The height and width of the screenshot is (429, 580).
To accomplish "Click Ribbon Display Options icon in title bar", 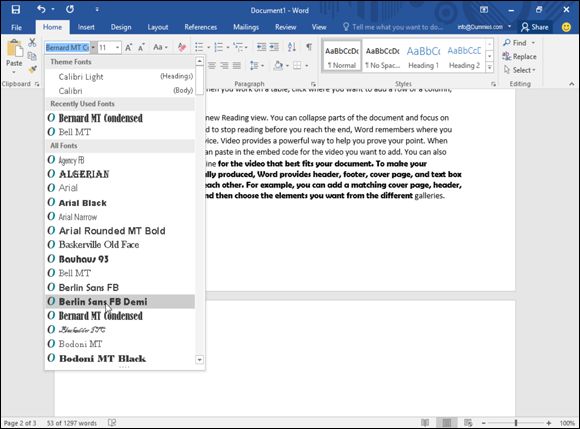I will pyautogui.click(x=484, y=10).
